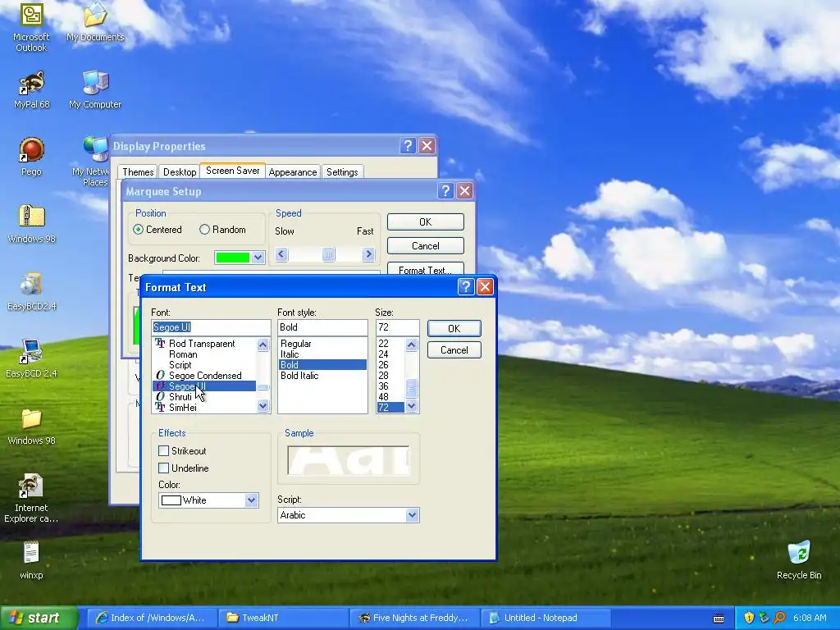Enable the Strikeout effect checkbox
Image resolution: width=840 pixels, height=630 pixels.
click(x=164, y=451)
